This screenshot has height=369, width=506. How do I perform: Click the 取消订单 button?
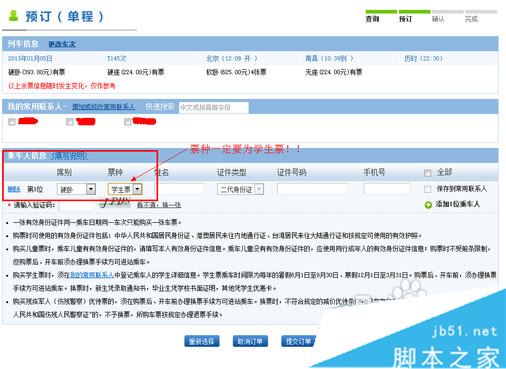pos(250,341)
